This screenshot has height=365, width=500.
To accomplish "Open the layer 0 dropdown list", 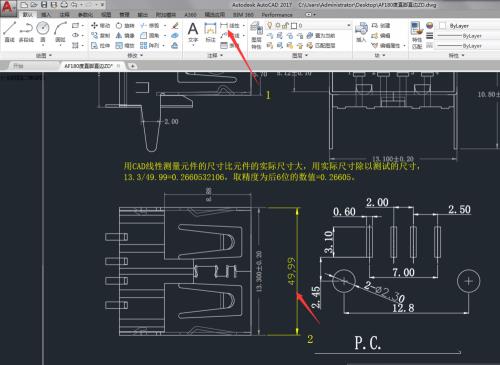I will coord(349,25).
